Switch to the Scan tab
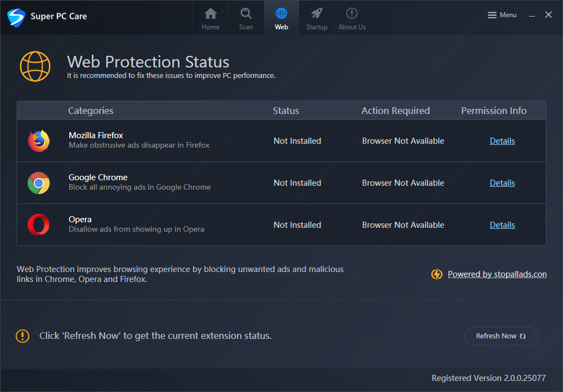 [246, 19]
